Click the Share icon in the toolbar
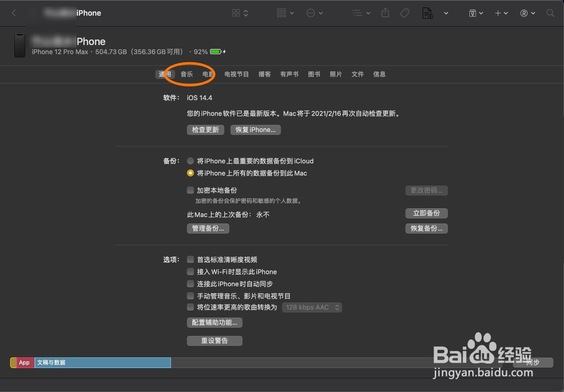 point(385,13)
